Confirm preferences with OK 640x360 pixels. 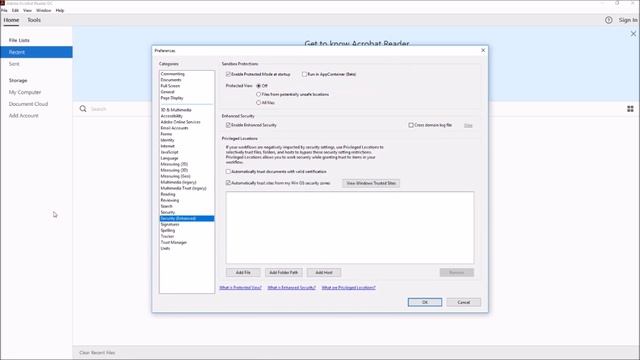pyautogui.click(x=425, y=302)
